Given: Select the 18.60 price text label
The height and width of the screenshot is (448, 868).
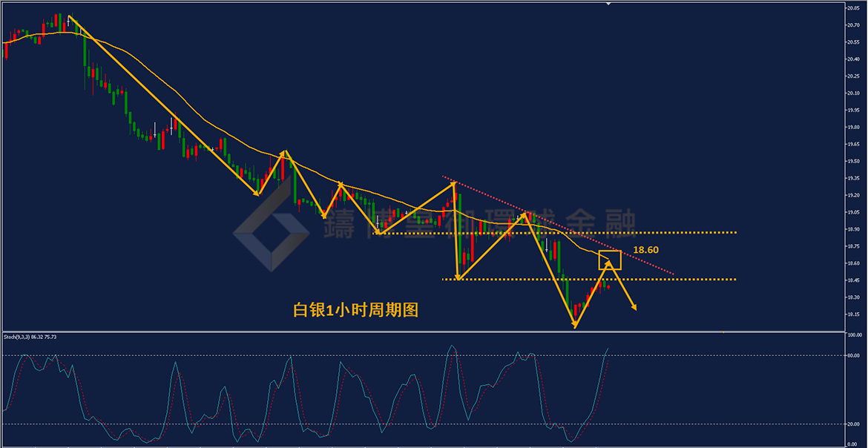Looking at the screenshot, I should click(646, 250).
